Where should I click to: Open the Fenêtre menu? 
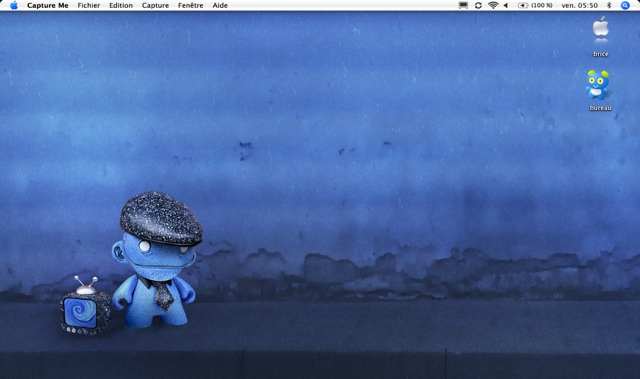[191, 5]
